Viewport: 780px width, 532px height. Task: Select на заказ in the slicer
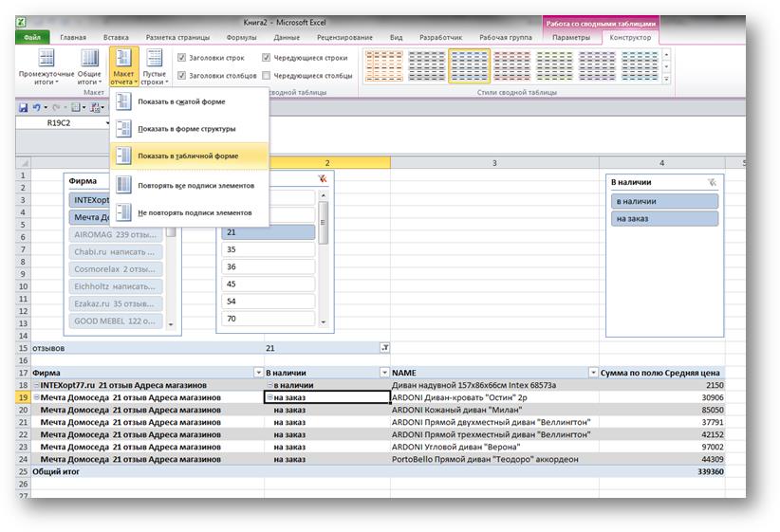coord(664,218)
